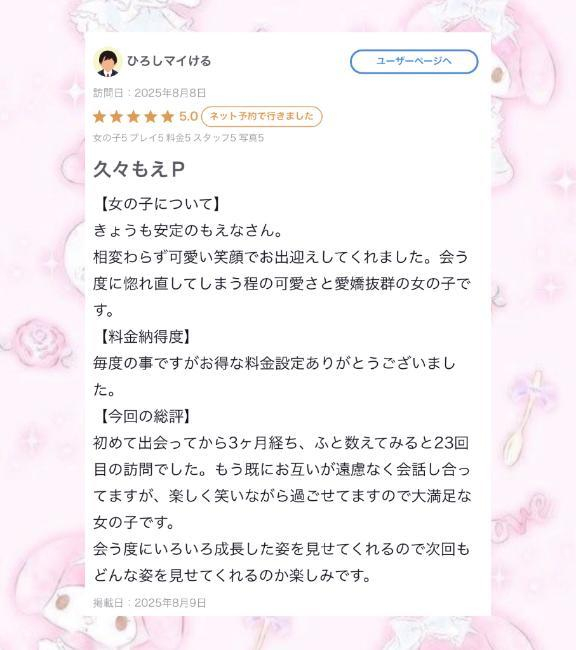Click the 【女の子について】 heading
Screen dimensions: 576x650
click(x=159, y=204)
